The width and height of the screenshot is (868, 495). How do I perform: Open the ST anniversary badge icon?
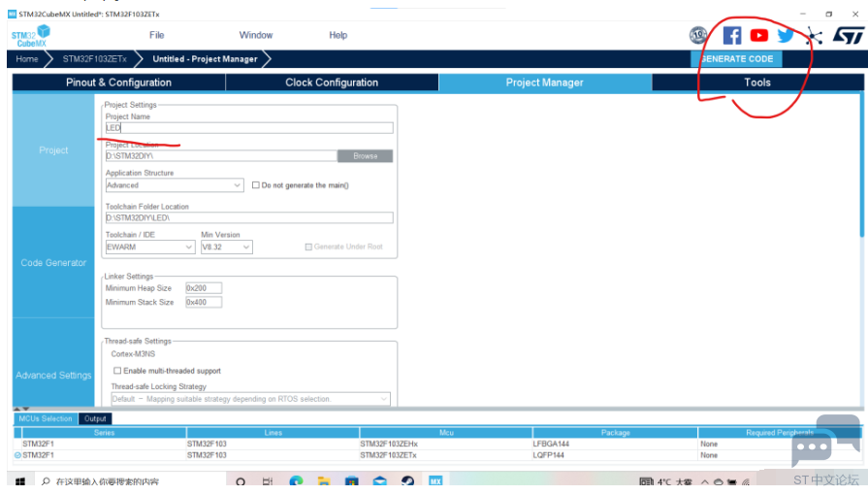pos(698,36)
